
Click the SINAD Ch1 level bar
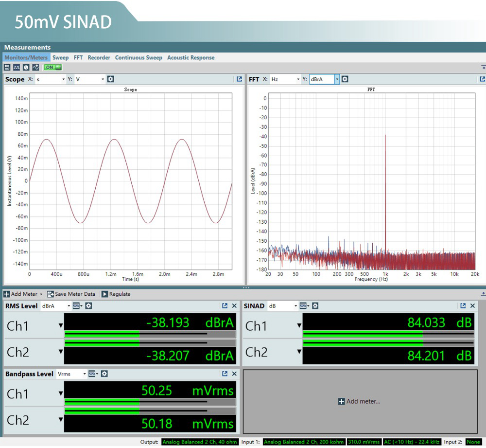click(388, 334)
